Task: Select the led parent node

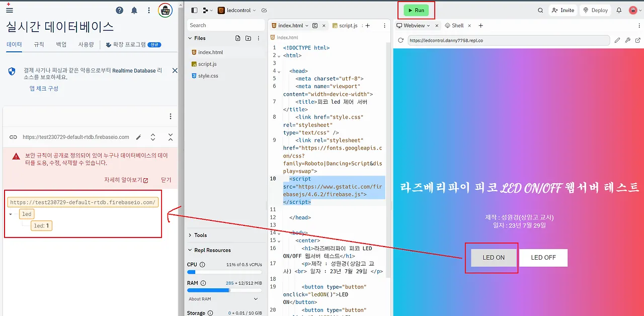Action: [x=27, y=214]
